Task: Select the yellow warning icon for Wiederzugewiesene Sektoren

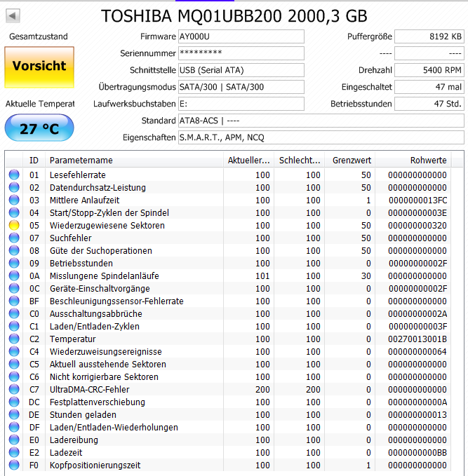Action: click(x=14, y=225)
